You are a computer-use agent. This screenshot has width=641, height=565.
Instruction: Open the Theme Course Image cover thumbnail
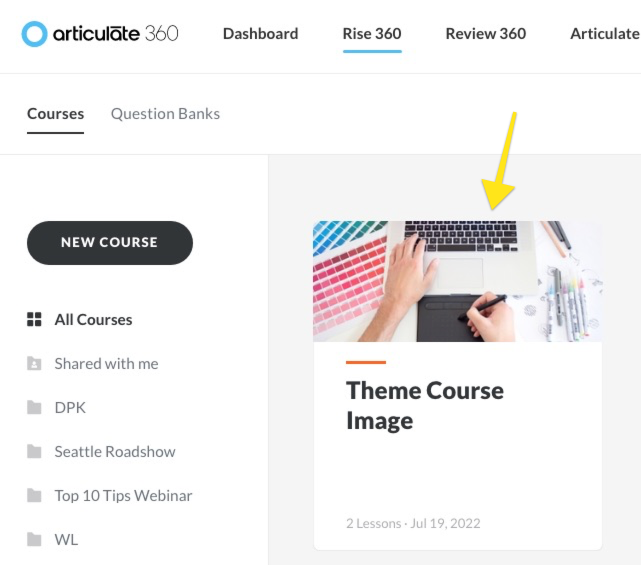[457, 281]
